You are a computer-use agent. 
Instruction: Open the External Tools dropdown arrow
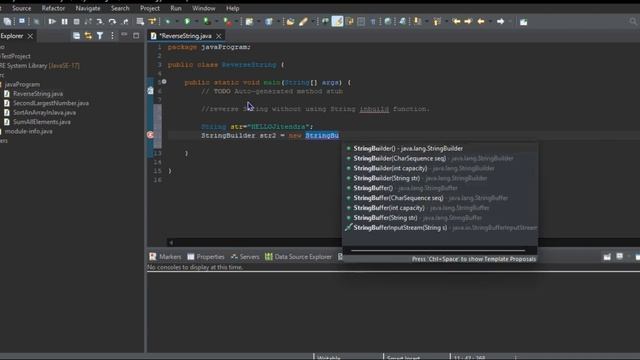pyautogui.click(x=236, y=22)
